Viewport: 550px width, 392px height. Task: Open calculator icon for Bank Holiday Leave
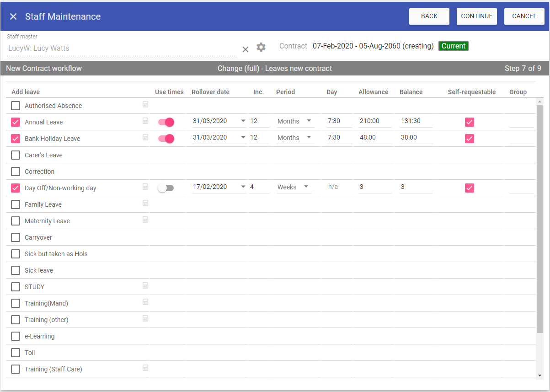click(x=145, y=137)
